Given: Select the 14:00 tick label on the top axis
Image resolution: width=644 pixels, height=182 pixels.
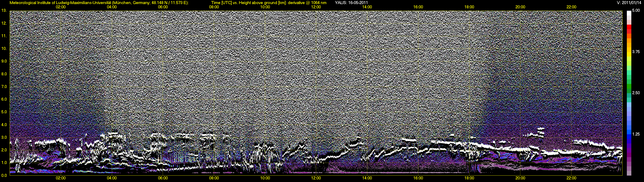Looking at the screenshot, I should [x=367, y=7].
